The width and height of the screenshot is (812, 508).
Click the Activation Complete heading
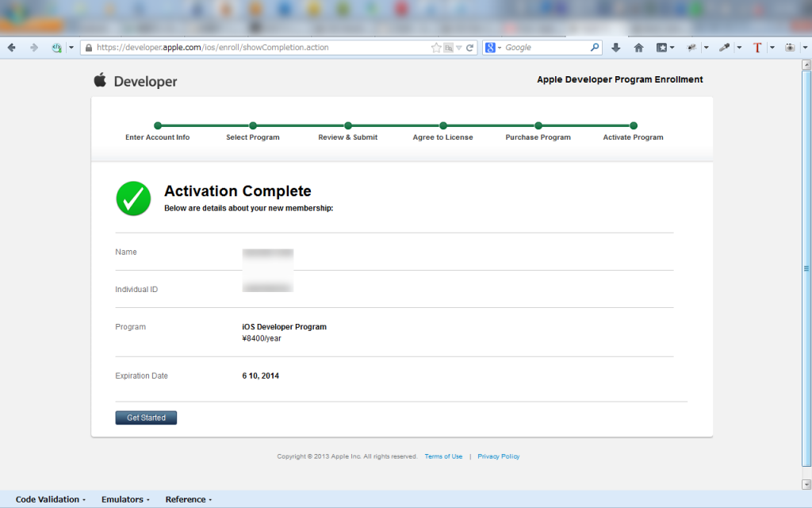pyautogui.click(x=238, y=190)
